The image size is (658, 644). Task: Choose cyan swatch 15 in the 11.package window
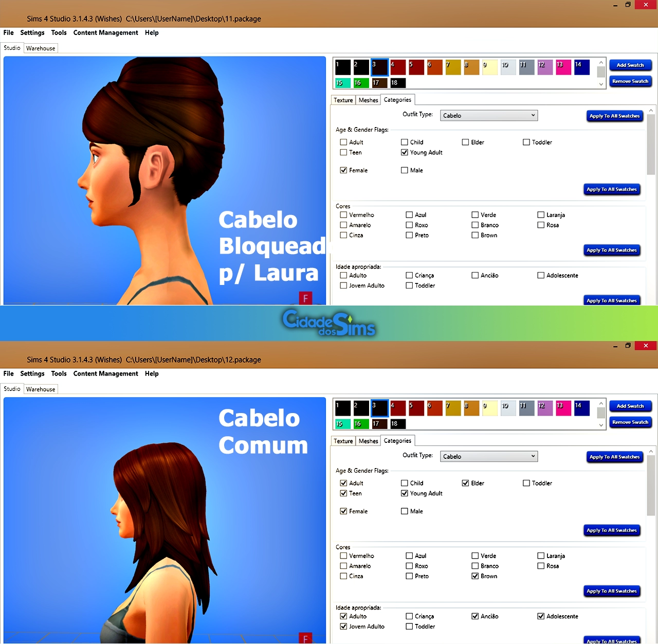(x=342, y=83)
